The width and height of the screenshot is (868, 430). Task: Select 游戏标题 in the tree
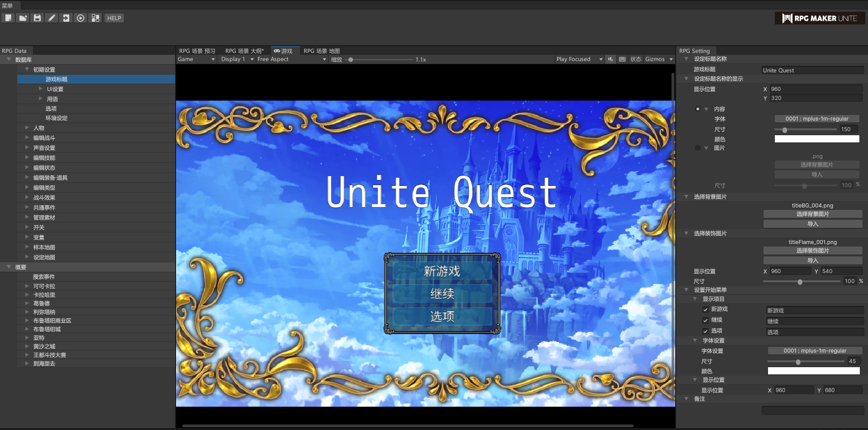coord(96,79)
